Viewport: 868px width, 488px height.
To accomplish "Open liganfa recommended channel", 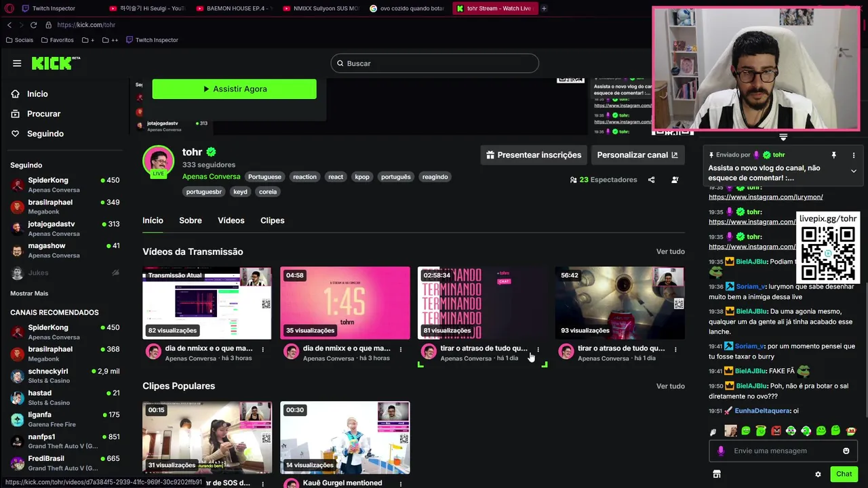I will click(x=65, y=419).
